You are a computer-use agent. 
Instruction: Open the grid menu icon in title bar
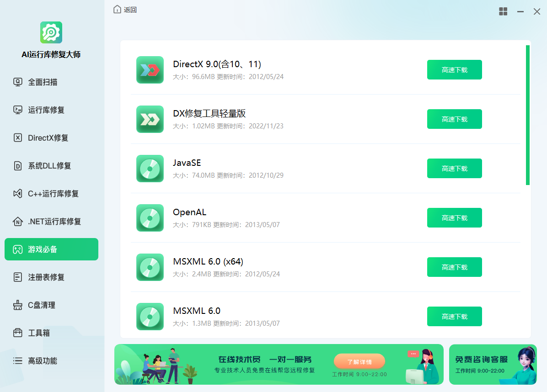coord(503,12)
